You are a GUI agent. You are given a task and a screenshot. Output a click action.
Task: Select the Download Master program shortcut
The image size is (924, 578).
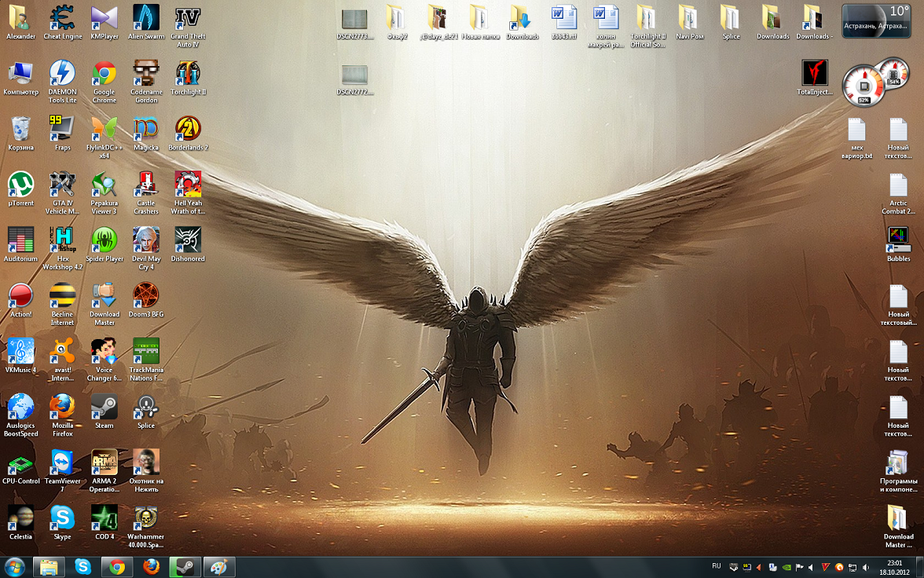click(x=104, y=304)
